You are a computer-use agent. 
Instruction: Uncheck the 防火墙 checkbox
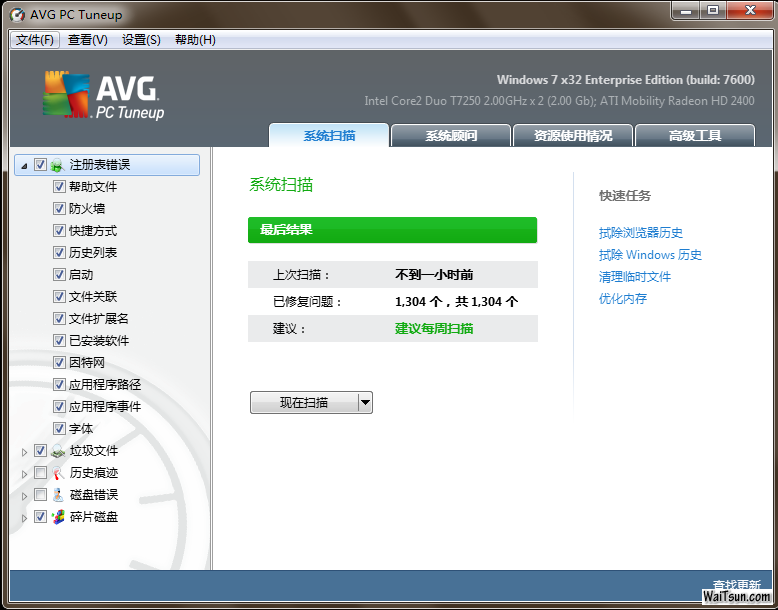59,209
